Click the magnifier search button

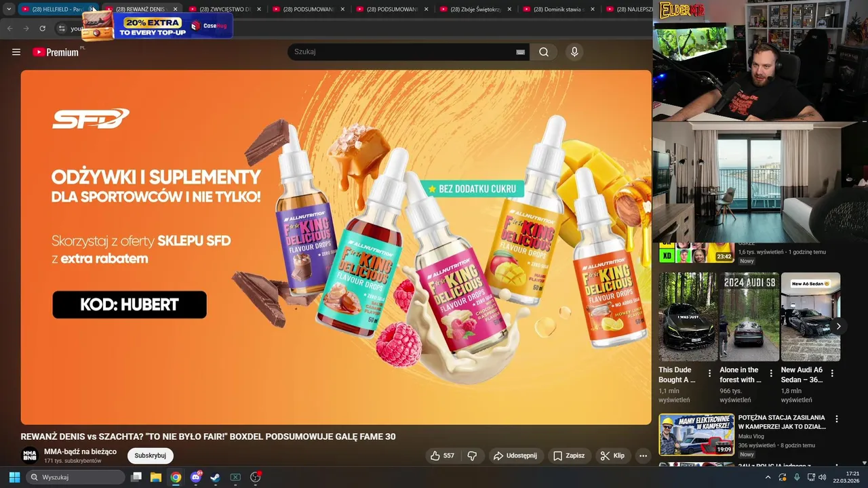pyautogui.click(x=544, y=52)
